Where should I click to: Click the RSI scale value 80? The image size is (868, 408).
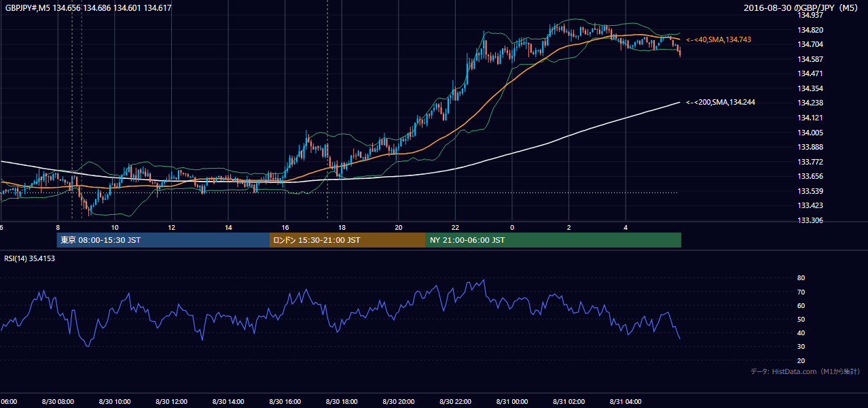coord(801,278)
